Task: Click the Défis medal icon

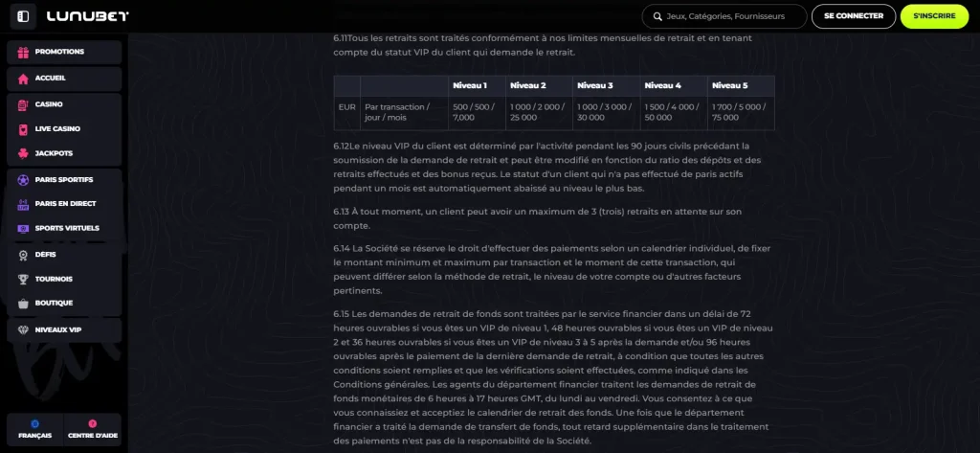Action: click(x=23, y=255)
